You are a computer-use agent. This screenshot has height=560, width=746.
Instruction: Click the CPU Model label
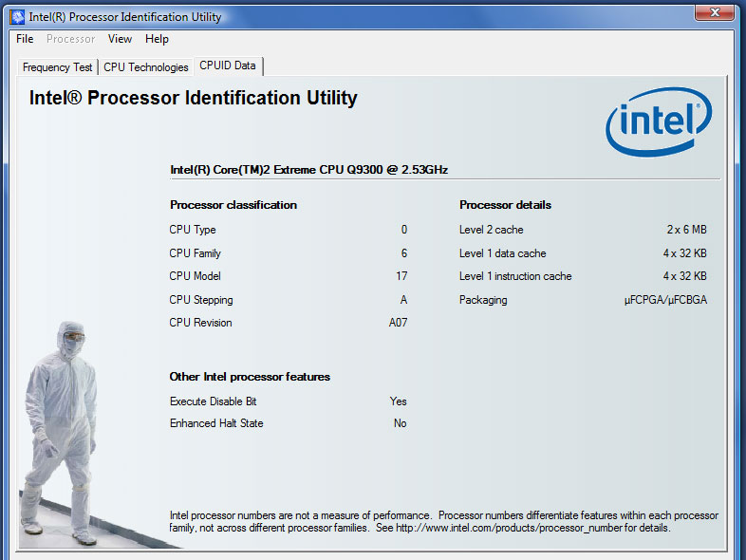pyautogui.click(x=196, y=276)
